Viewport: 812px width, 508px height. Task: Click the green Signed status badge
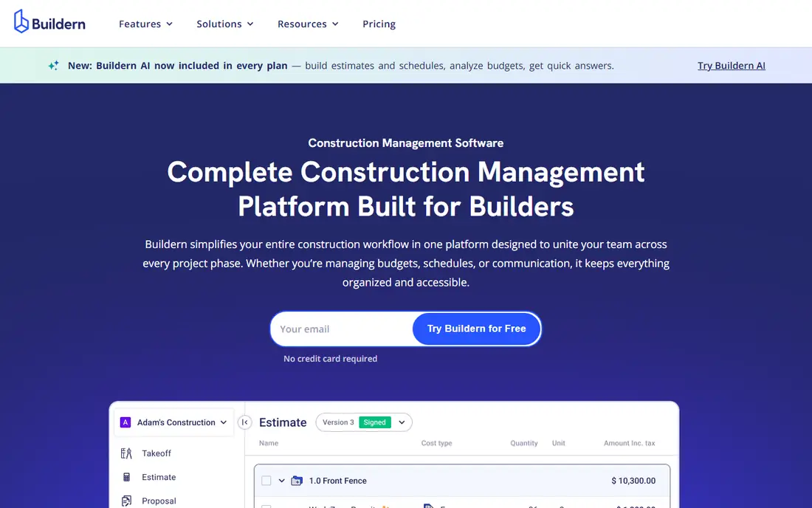coord(374,422)
